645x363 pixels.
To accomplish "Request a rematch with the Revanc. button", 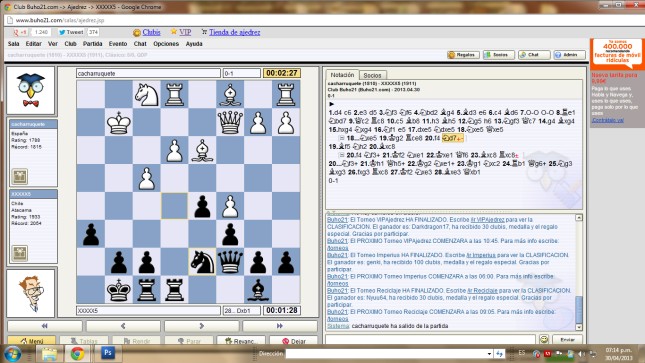I will tap(241, 341).
